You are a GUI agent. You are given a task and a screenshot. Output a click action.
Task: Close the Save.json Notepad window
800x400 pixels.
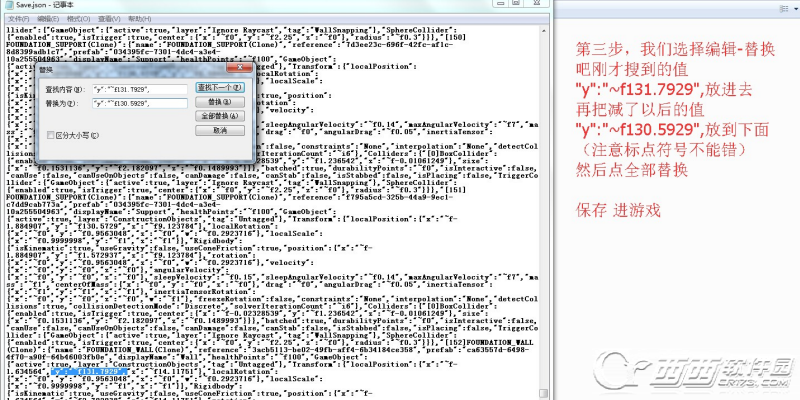(537, 3)
